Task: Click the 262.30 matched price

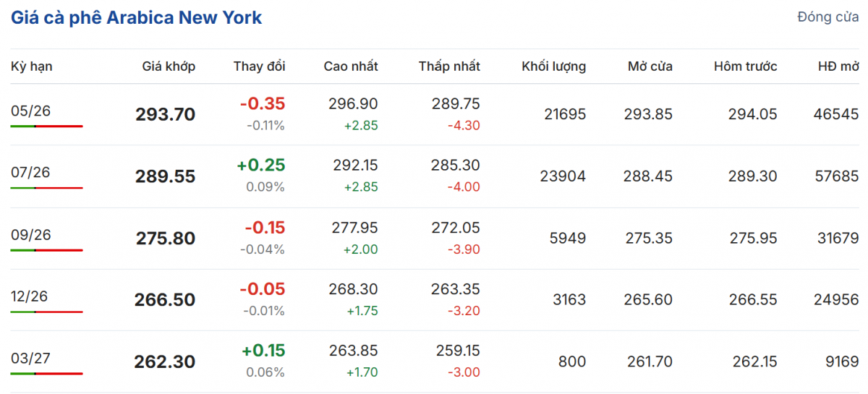Action: point(165,362)
